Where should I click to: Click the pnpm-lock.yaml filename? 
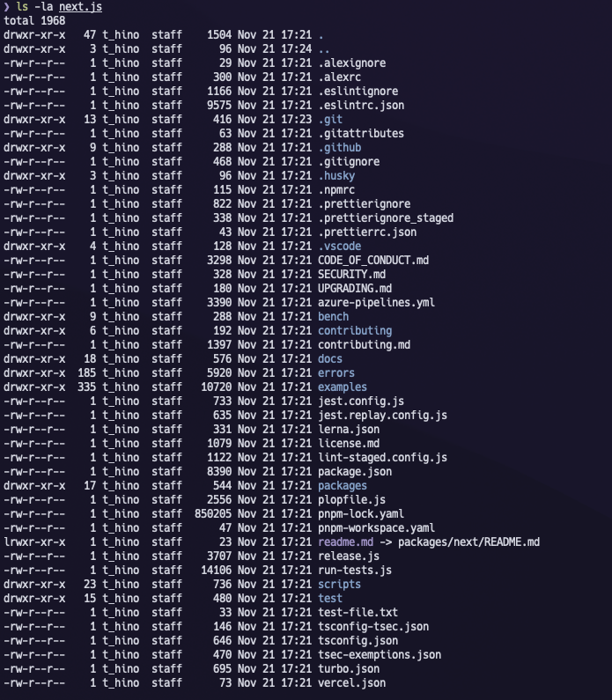tap(361, 513)
